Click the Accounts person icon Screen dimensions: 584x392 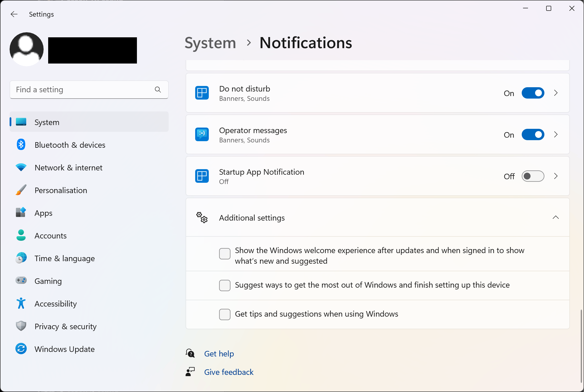tap(21, 235)
